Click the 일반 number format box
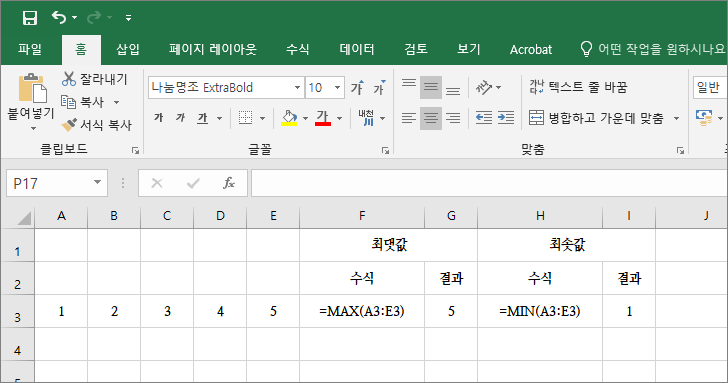 coord(710,87)
